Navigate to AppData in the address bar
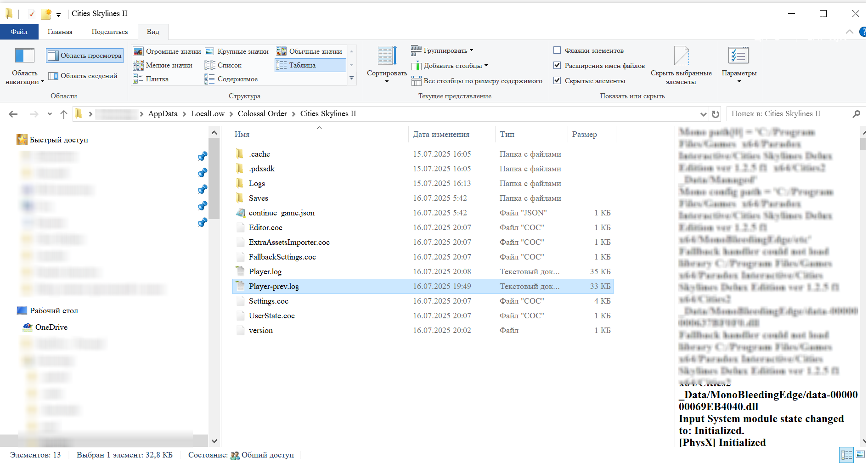 [163, 114]
